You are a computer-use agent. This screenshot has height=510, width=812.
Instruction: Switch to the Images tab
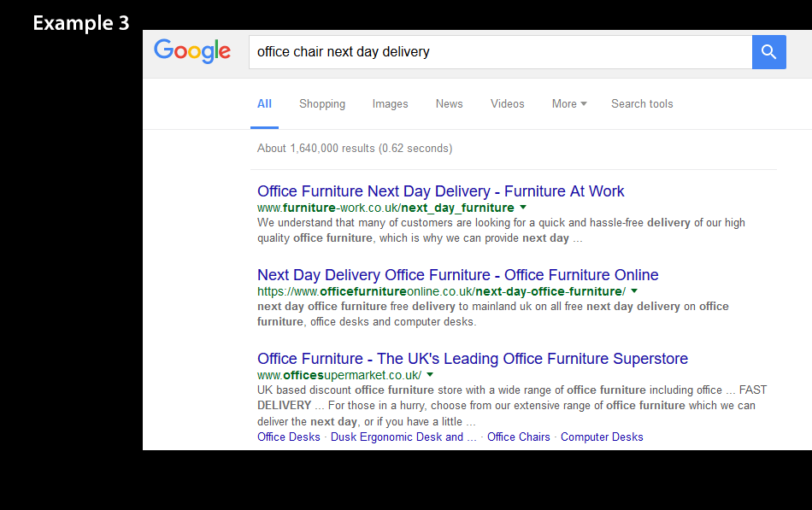click(390, 104)
